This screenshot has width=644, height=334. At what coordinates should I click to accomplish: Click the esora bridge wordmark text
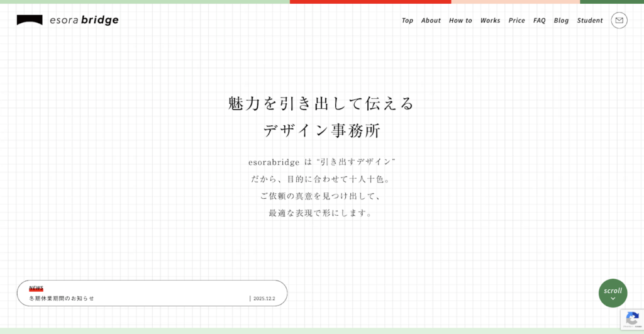click(84, 20)
